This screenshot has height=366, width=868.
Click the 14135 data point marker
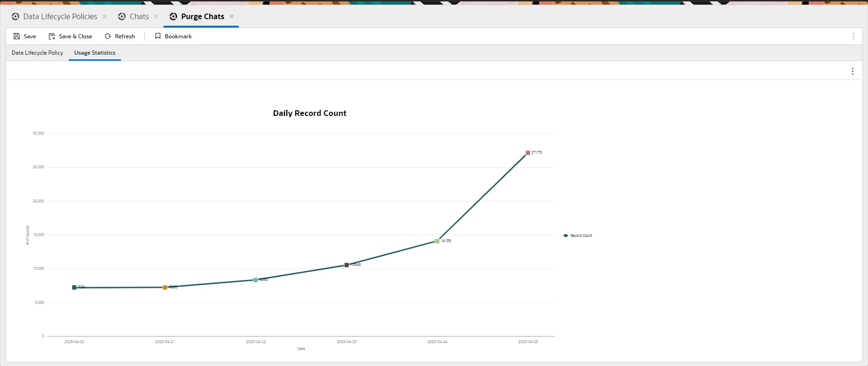tap(437, 241)
